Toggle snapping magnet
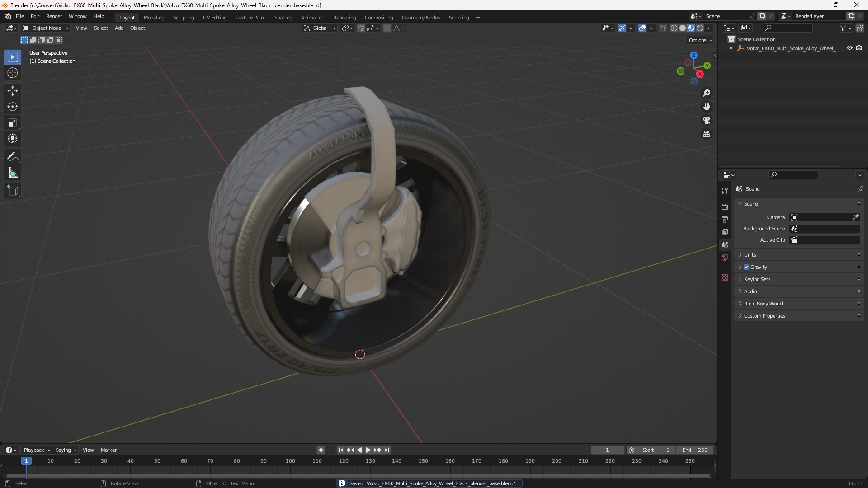 [361, 28]
